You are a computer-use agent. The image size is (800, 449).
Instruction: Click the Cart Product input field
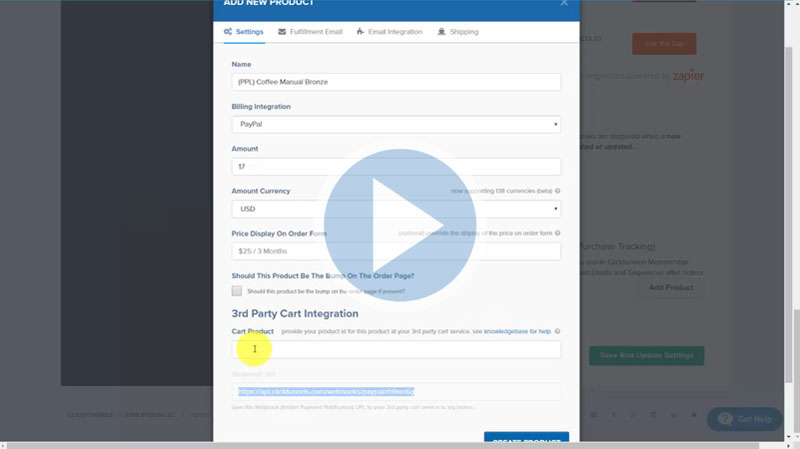[x=396, y=349]
